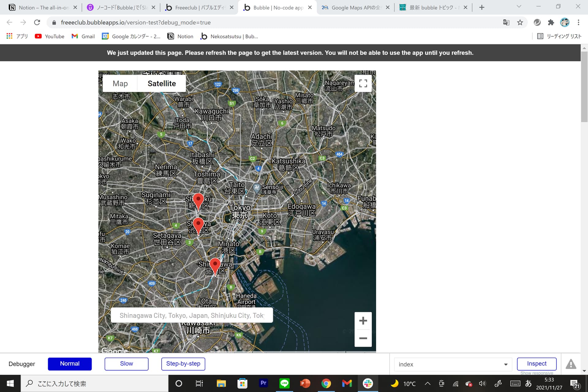Open the Windows Start menu
Viewport: 588px width, 392px height.
(x=10, y=383)
